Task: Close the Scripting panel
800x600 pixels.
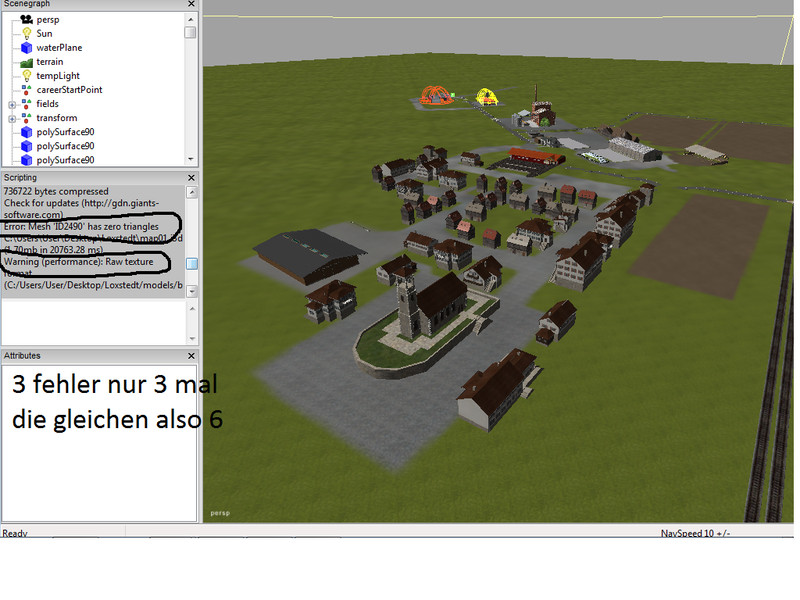Action: [191, 177]
